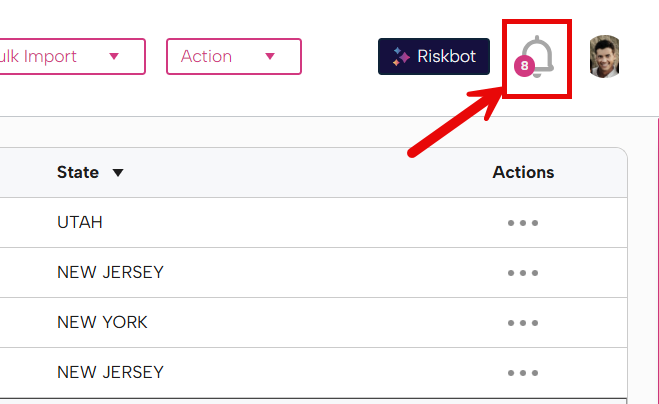Image resolution: width=659 pixels, height=404 pixels.
Task: Select the UTAH state cell
Action: pyautogui.click(x=80, y=222)
